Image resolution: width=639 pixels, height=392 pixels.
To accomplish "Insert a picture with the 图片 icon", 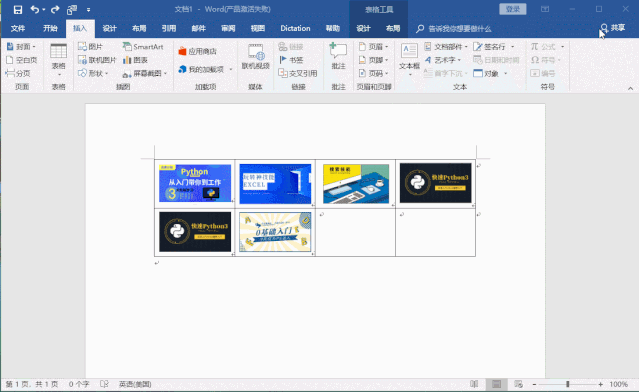I will pos(90,46).
